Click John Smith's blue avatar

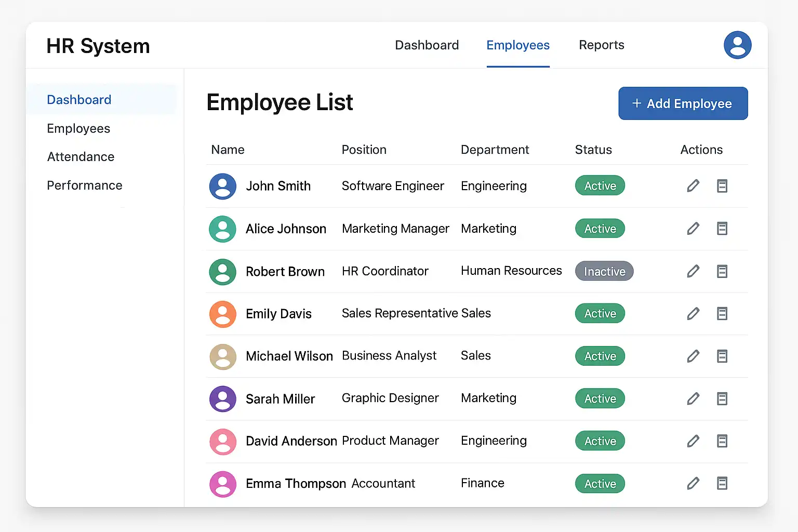222,187
